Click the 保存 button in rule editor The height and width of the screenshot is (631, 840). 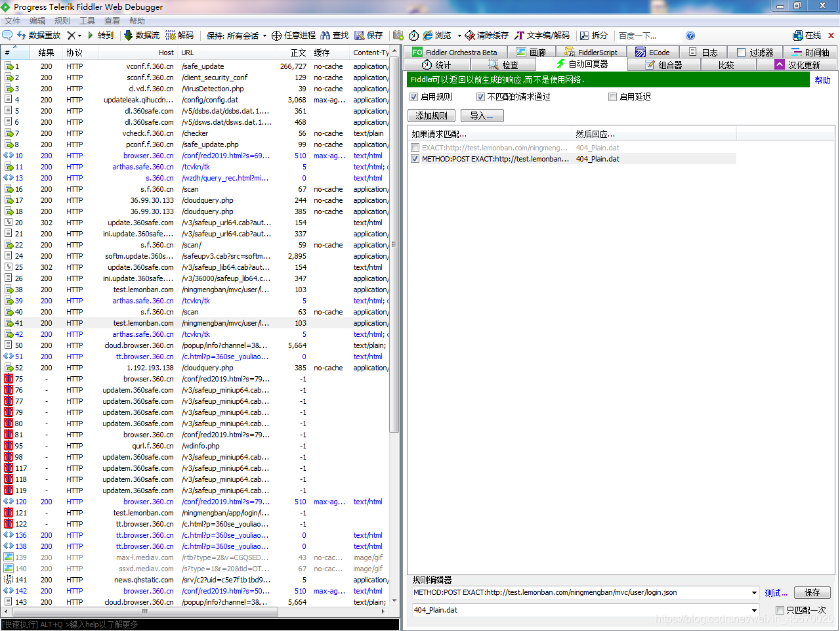pos(812,592)
